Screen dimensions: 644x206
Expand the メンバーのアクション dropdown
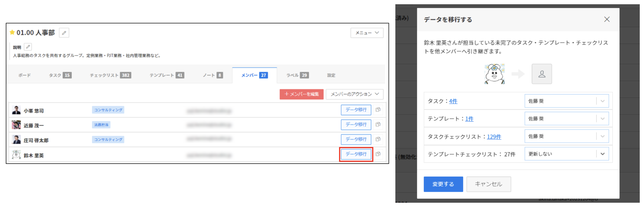pyautogui.click(x=354, y=94)
